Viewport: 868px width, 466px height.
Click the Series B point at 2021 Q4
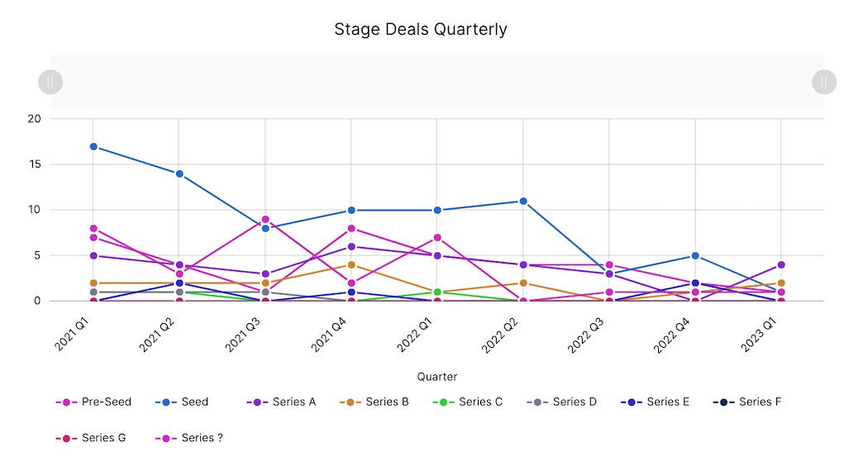click(351, 265)
